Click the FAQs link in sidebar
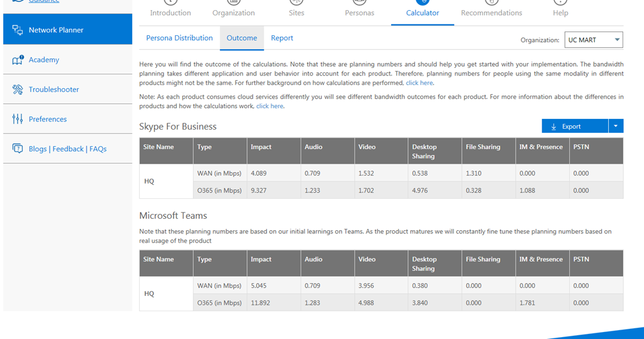This screenshot has height=339, width=644. (x=98, y=149)
